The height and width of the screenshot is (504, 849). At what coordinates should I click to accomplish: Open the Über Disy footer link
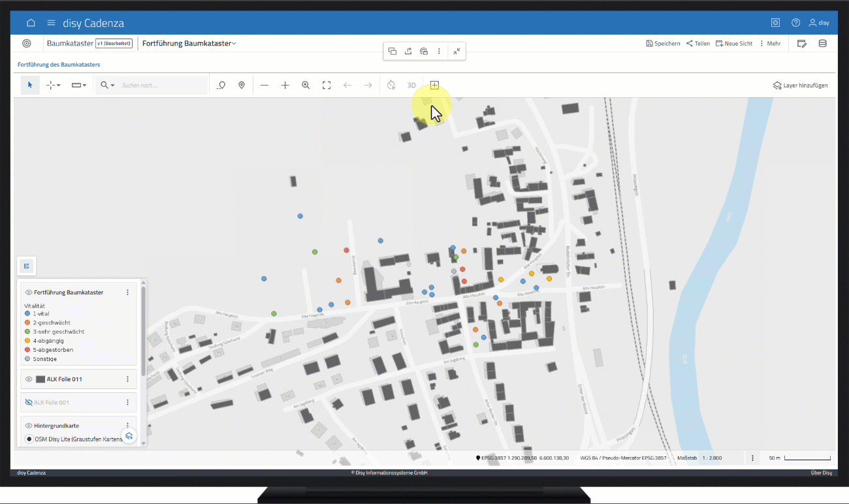(822, 473)
